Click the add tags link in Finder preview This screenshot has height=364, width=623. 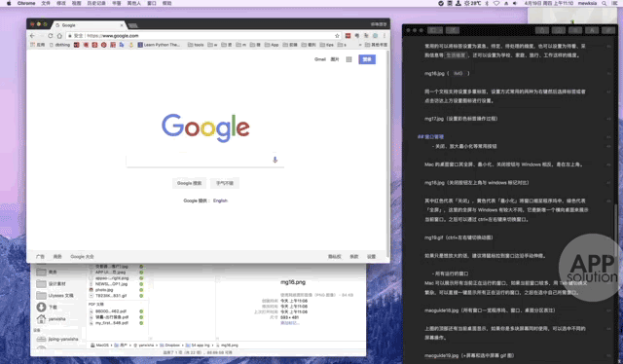[x=290, y=323]
